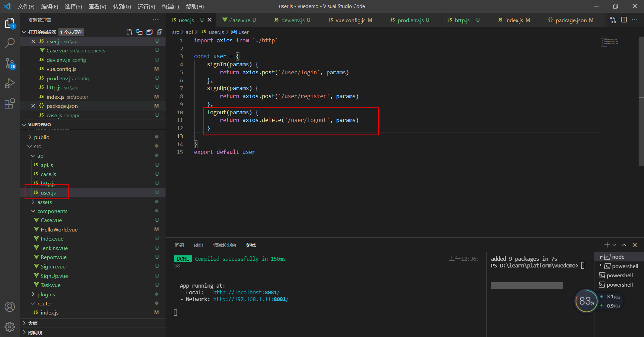Create a new terminal with plus icon
The width and height of the screenshot is (644, 337).
click(607, 245)
